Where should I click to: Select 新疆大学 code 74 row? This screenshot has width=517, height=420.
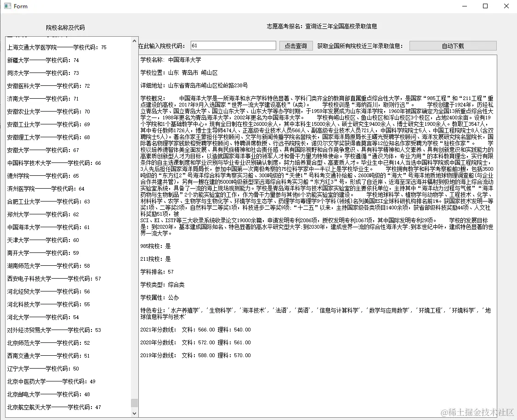(43, 60)
